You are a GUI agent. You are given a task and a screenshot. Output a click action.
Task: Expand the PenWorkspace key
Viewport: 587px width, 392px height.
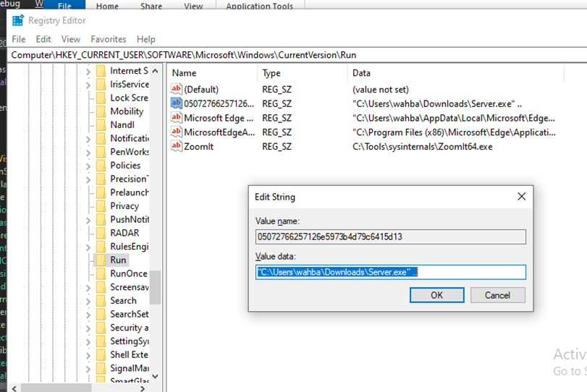click(x=88, y=153)
